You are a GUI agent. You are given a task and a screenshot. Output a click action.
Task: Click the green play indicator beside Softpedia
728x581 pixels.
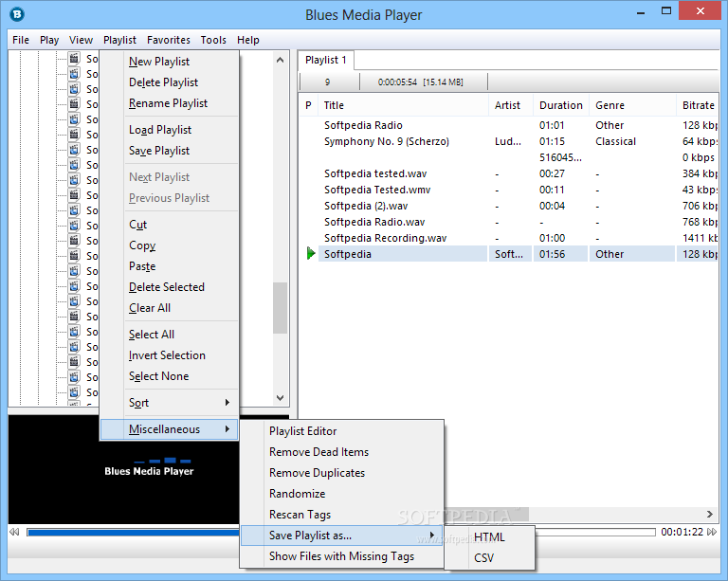click(x=311, y=253)
